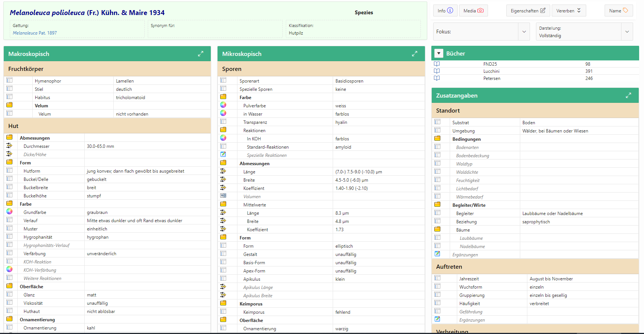The image size is (644, 334).
Task: Click the folder icon beside Velum group
Action: pos(9,105)
